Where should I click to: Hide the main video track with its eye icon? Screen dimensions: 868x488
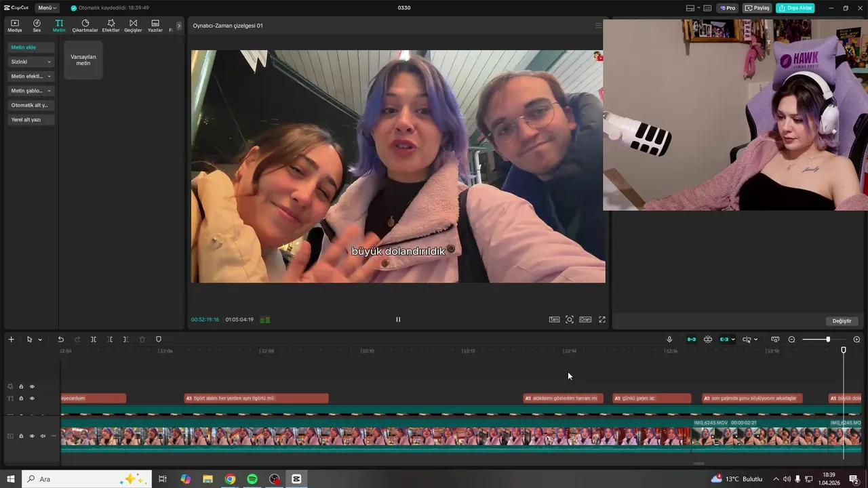click(32, 436)
